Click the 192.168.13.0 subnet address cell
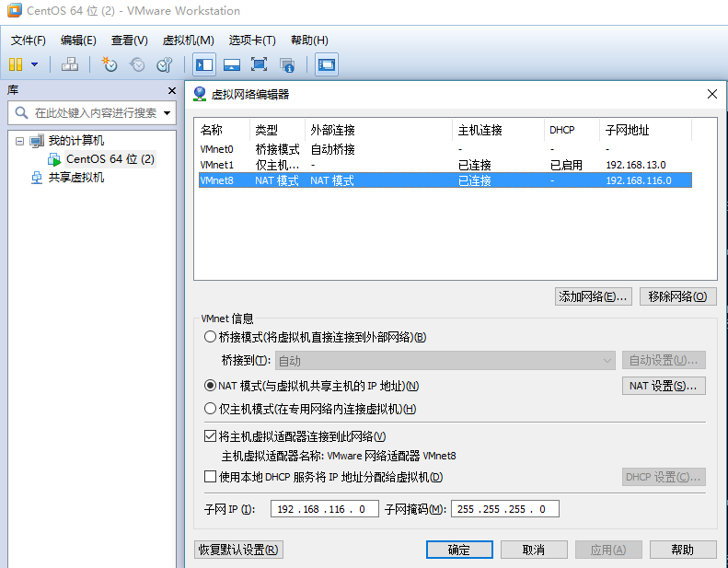728x568 pixels. (x=636, y=165)
